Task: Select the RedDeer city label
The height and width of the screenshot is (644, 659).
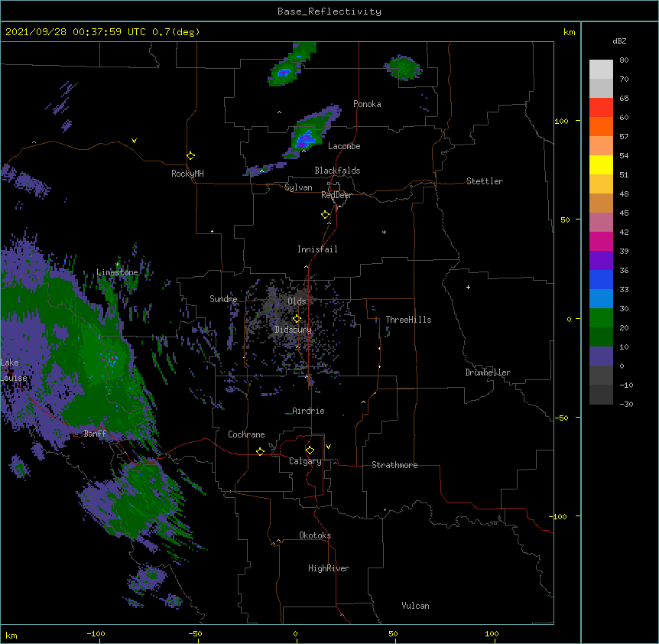Action: point(336,195)
